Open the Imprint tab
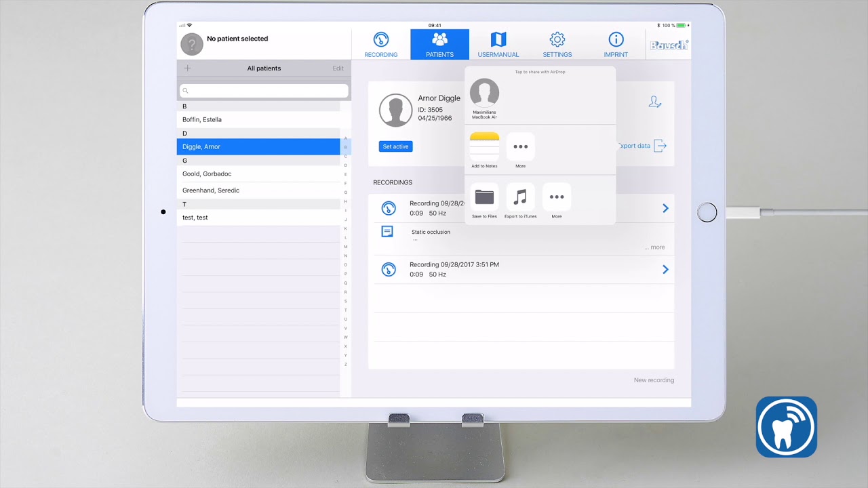The width and height of the screenshot is (868, 488). point(616,45)
